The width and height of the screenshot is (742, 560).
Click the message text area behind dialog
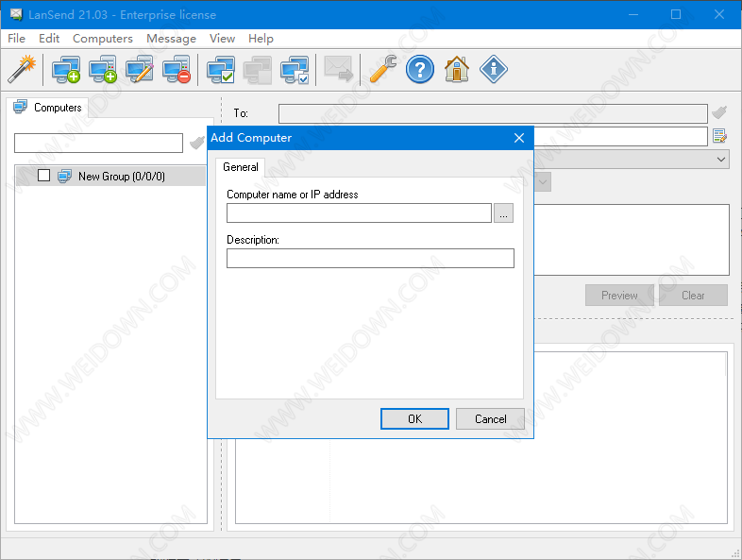pyautogui.click(x=632, y=240)
